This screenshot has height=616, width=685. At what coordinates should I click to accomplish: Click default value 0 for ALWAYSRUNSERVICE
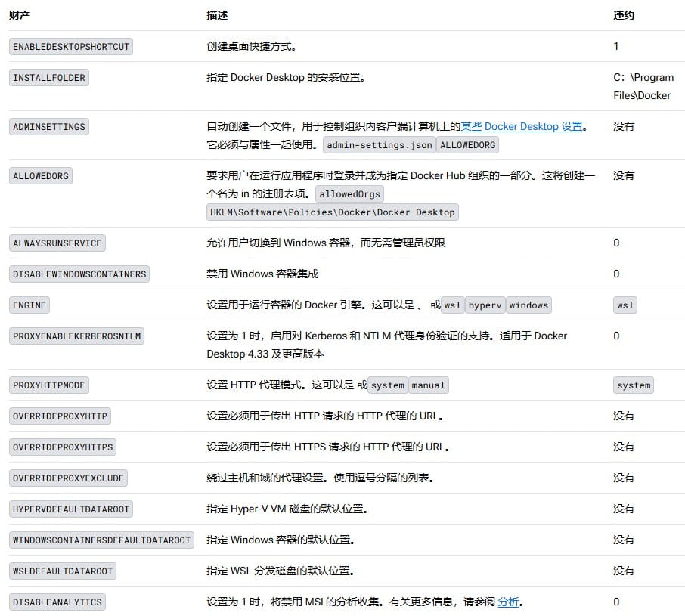(616, 243)
